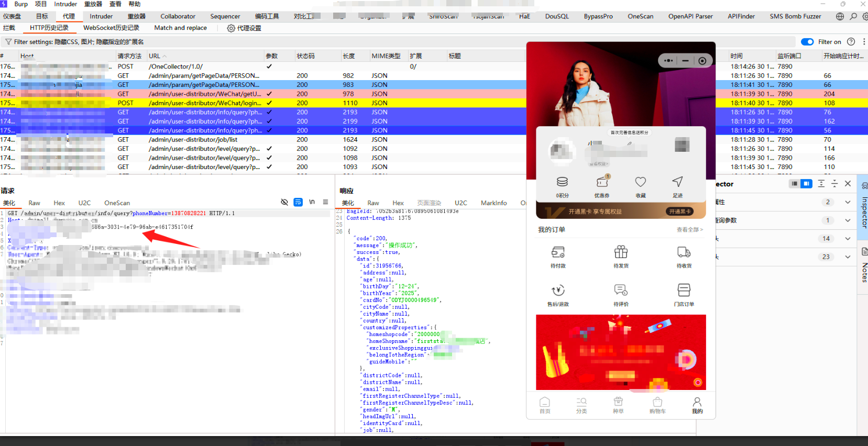Image resolution: width=868 pixels, height=446 pixels.
Task: Expand the Inspector row with count 2
Action: 848,202
